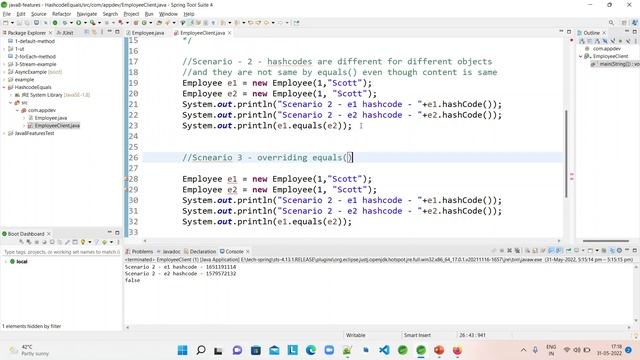Screen dimensions: 640x360
Task: Maximize the Package Explorer panel
Action: pos(117,32)
